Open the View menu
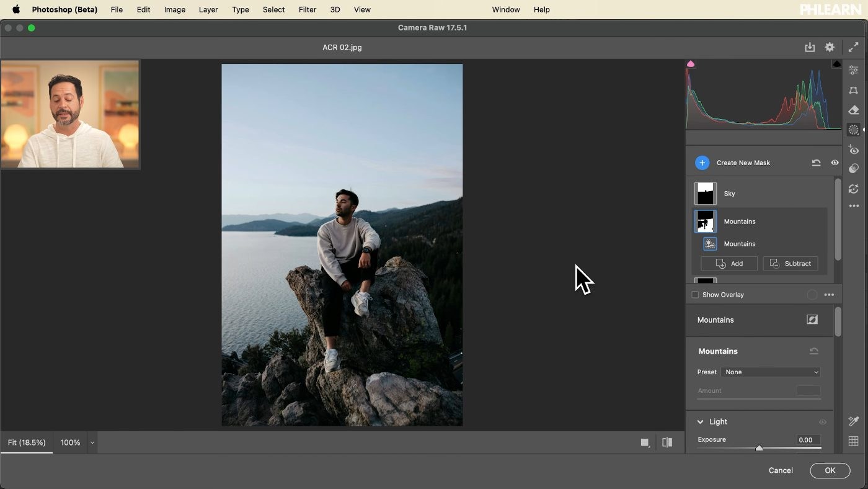The height and width of the screenshot is (489, 868). [362, 9]
